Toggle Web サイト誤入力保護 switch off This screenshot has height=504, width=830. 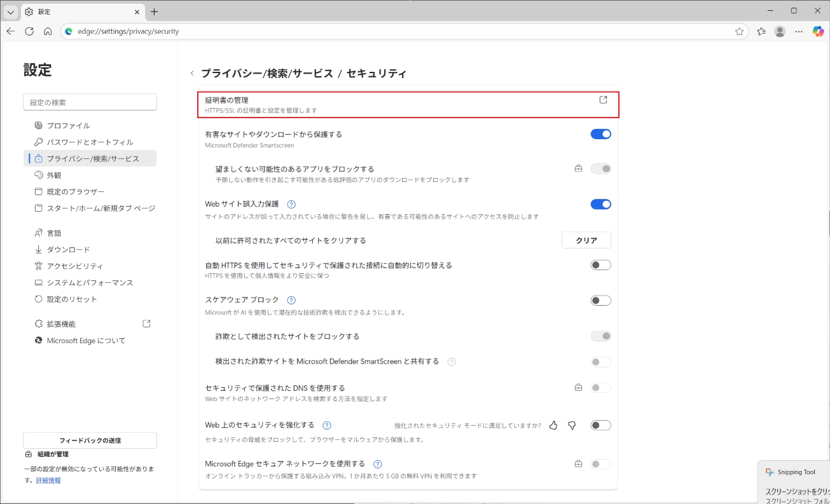tap(600, 204)
